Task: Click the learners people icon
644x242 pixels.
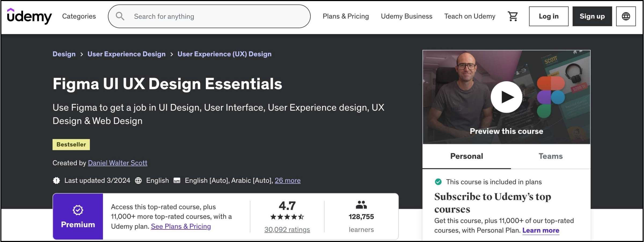Action: [361, 205]
